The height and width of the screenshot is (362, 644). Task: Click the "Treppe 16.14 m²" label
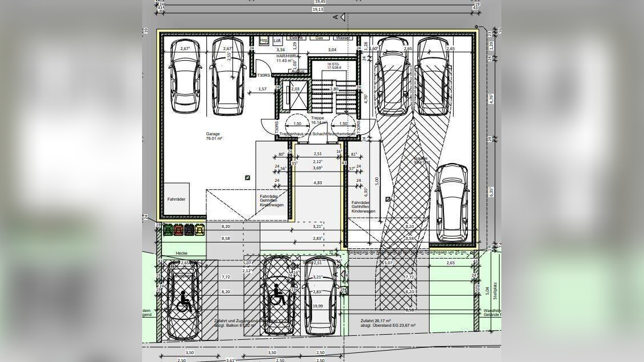coord(318,120)
